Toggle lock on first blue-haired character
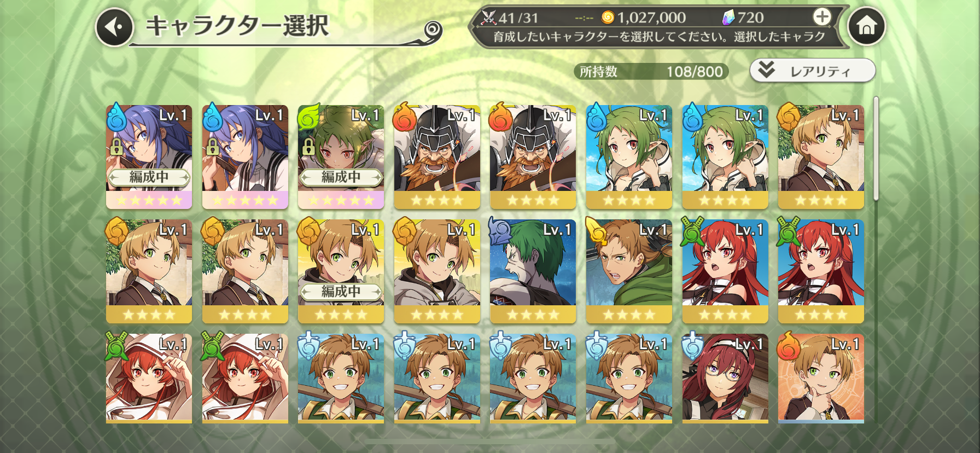Image resolution: width=980 pixels, height=453 pixels. tap(116, 147)
